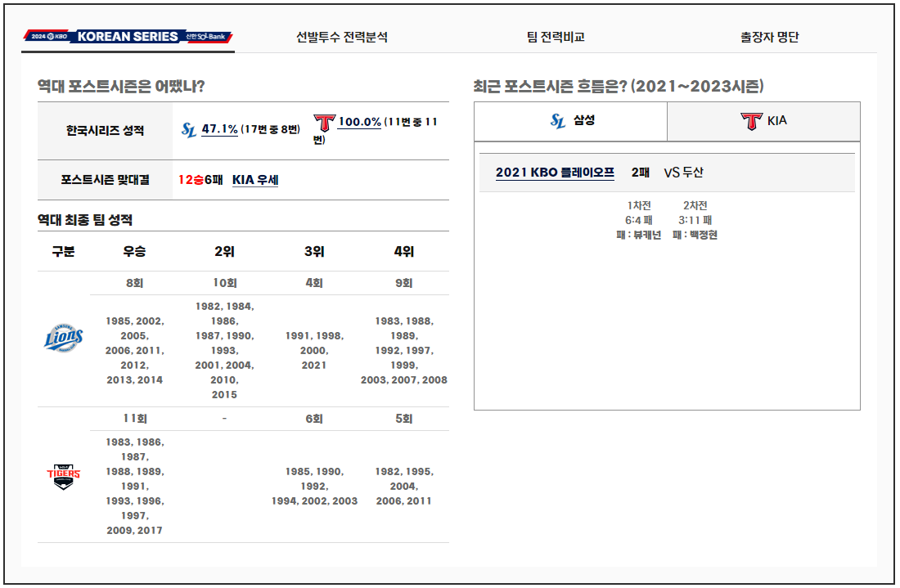The image size is (900, 588).
Task: Click the 한국시리즈 성적 row label
Action: (105, 130)
